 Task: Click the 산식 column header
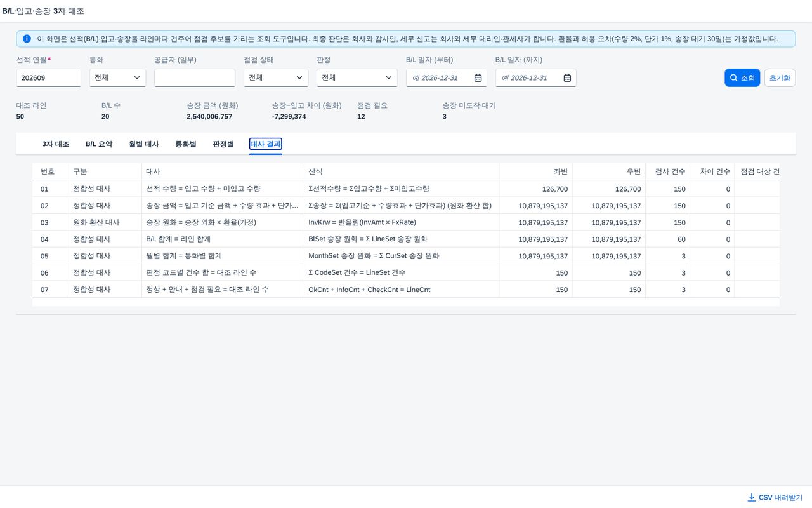click(x=402, y=171)
